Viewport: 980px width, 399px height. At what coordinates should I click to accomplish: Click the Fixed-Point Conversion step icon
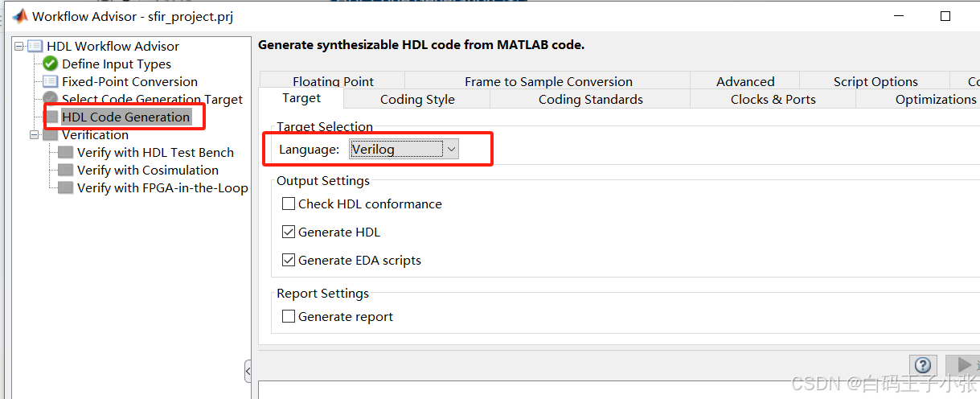(x=50, y=81)
